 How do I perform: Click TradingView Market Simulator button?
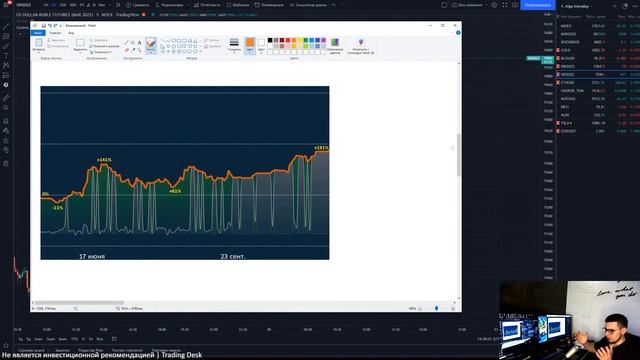[308, 5]
